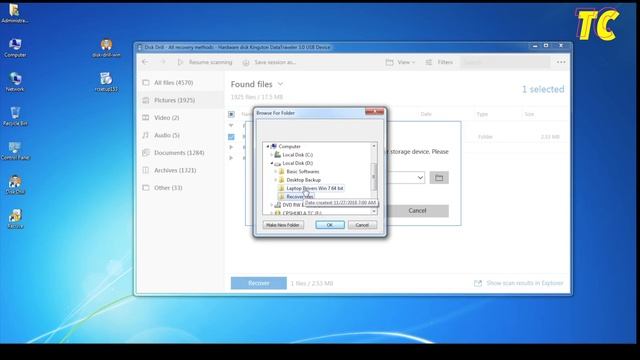Open the rcsetup153 installer icon
This screenshot has height=360, width=640.
pyautogui.click(x=106, y=82)
